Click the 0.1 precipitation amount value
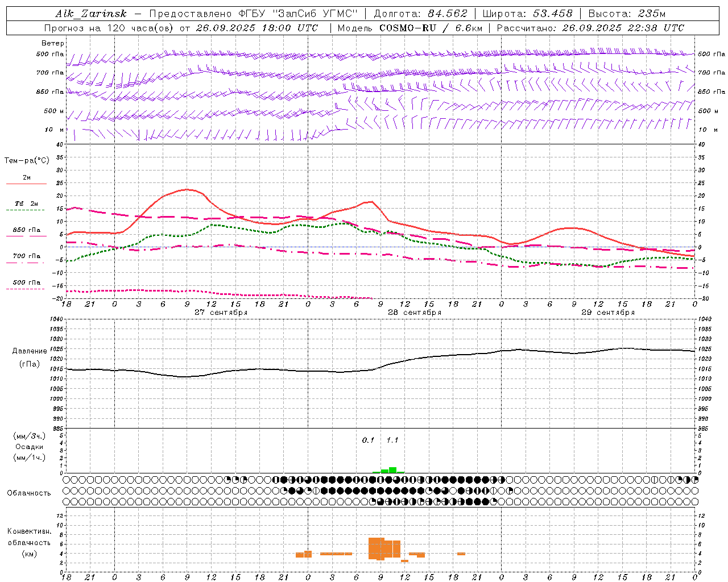Viewport: 728px width, 582px height. point(369,440)
